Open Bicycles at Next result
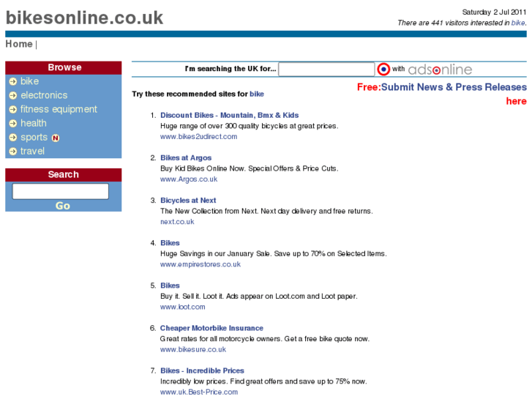Viewport: 532px width, 399px height. click(188, 201)
